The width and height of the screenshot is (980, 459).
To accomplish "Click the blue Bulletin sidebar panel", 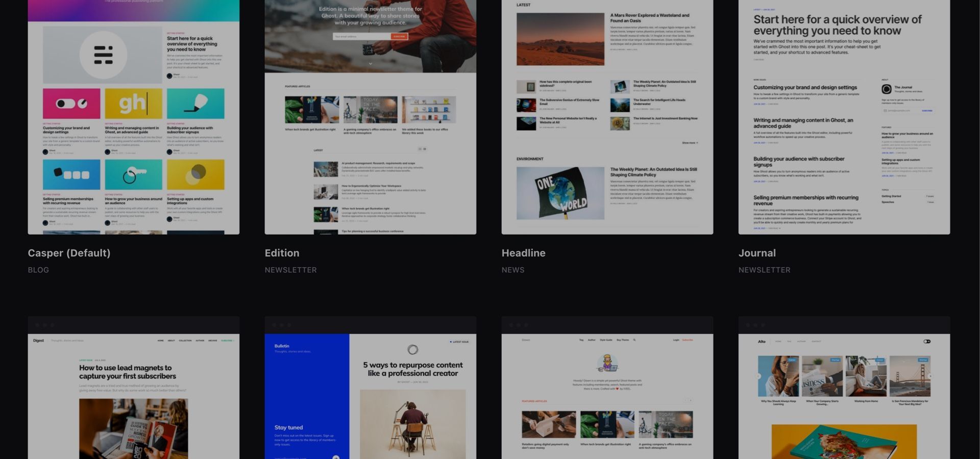I will tap(307, 388).
